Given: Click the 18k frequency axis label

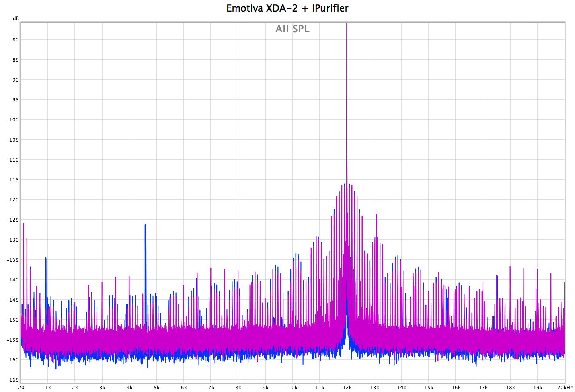Looking at the screenshot, I should tap(510, 388).
